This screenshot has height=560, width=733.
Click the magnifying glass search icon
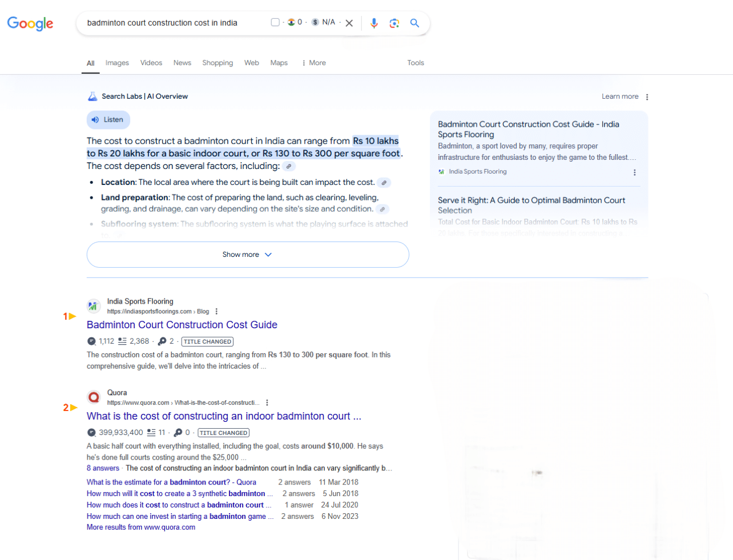click(x=415, y=23)
